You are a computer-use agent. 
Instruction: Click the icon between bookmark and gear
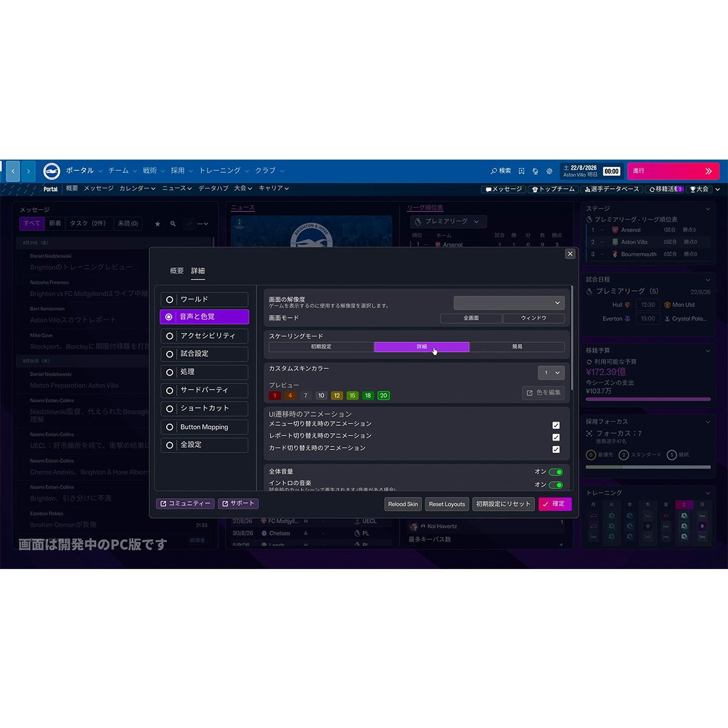535,171
